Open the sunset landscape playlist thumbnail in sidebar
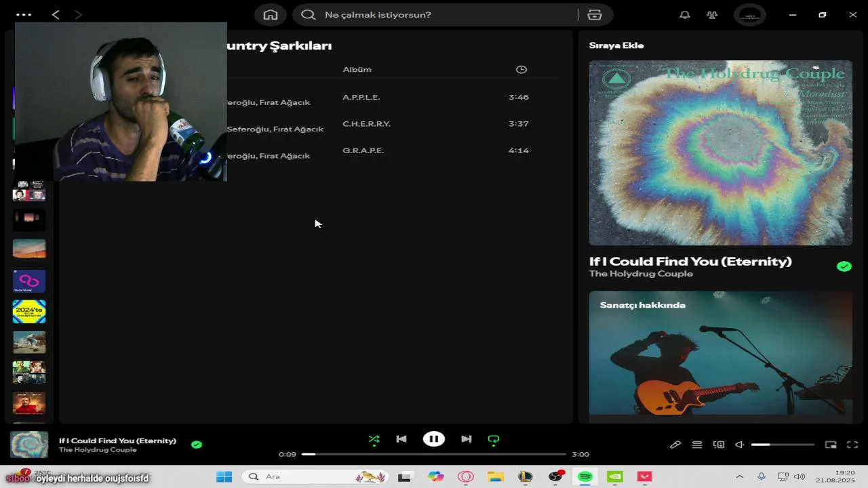Viewport: 868px width, 488px height. [29, 249]
